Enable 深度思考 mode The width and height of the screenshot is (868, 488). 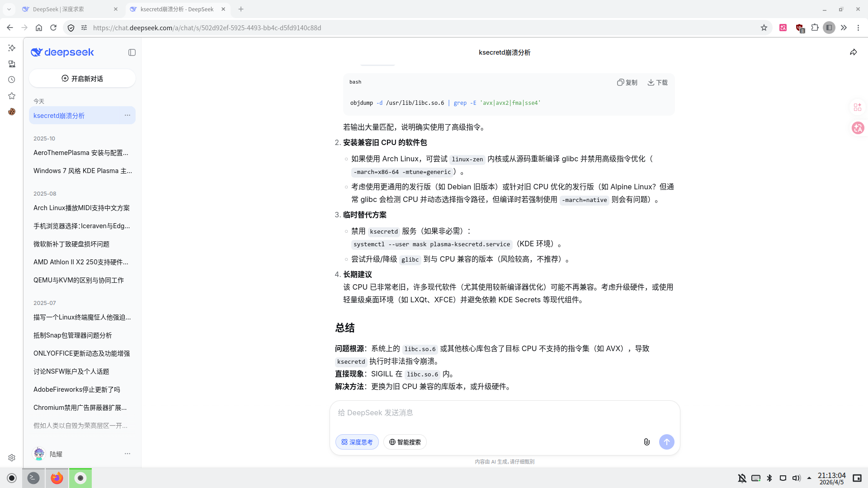[357, 442]
